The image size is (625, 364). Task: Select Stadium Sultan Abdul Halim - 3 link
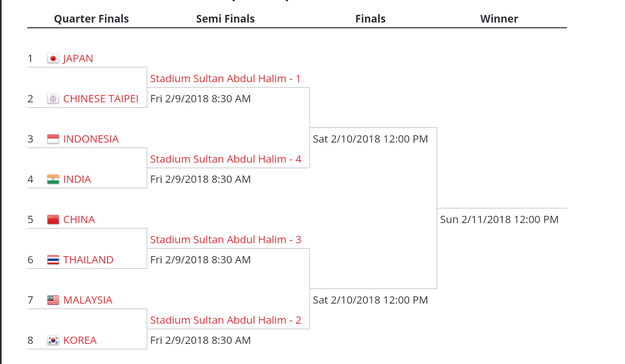[x=226, y=240]
